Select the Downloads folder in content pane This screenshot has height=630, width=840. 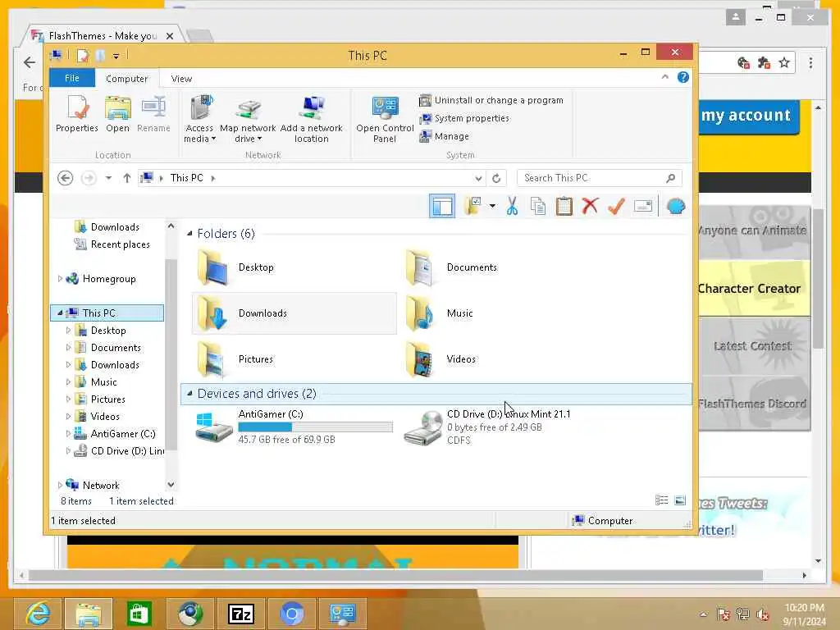(294, 313)
